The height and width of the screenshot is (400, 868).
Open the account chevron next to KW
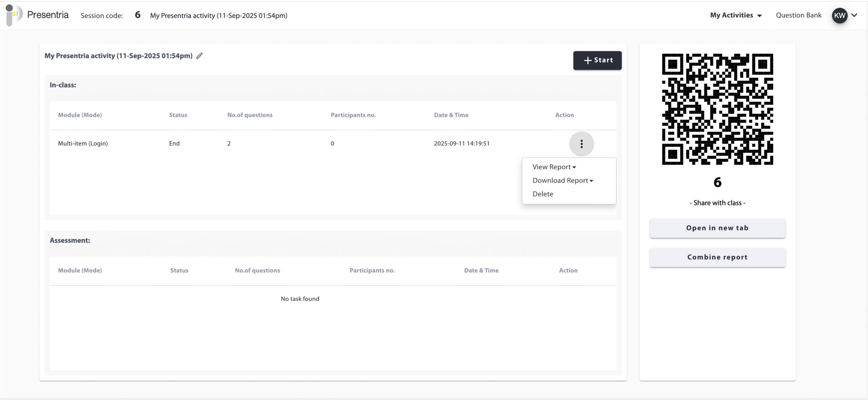coord(854,15)
